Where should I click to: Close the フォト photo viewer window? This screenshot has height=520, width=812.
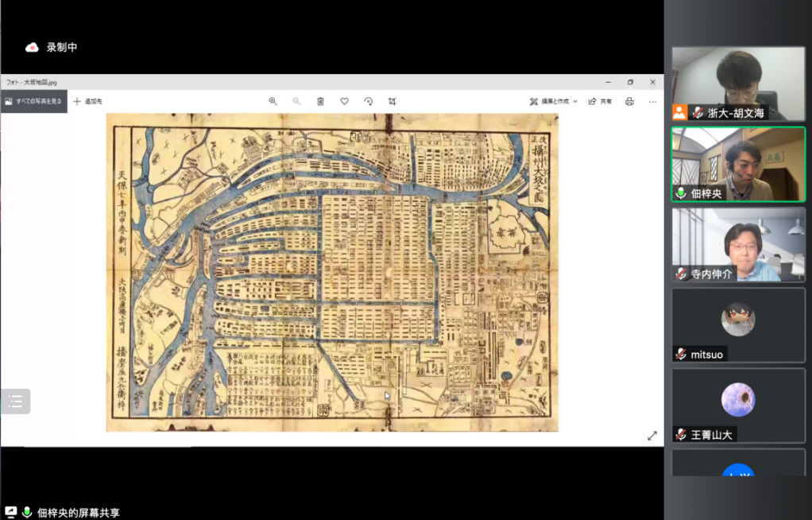pos(652,82)
